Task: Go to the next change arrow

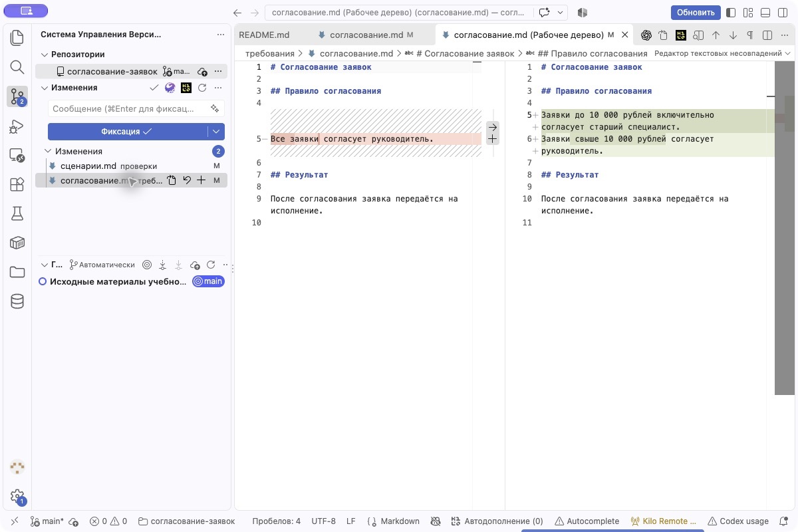Action: [733, 35]
